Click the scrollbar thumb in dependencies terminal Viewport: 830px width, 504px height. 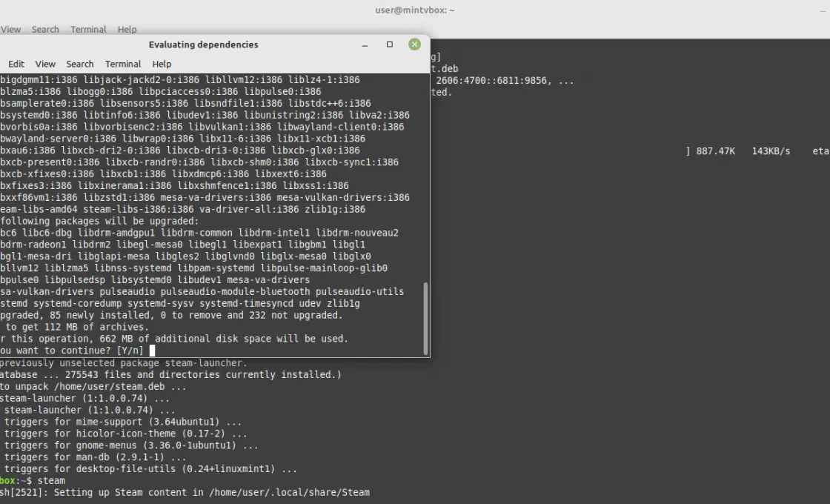[425, 319]
